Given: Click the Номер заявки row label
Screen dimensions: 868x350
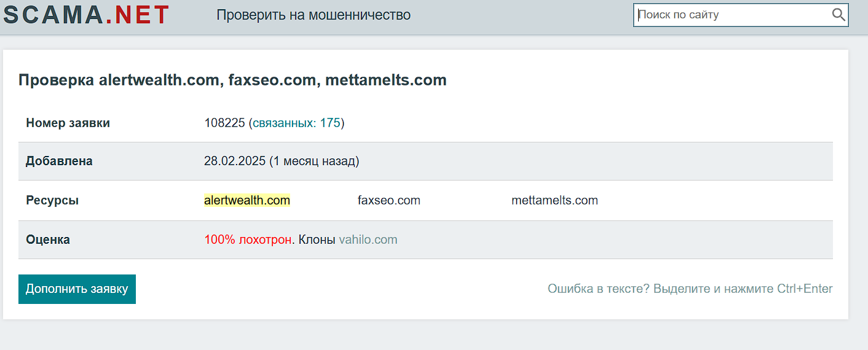Looking at the screenshot, I should click(x=68, y=123).
